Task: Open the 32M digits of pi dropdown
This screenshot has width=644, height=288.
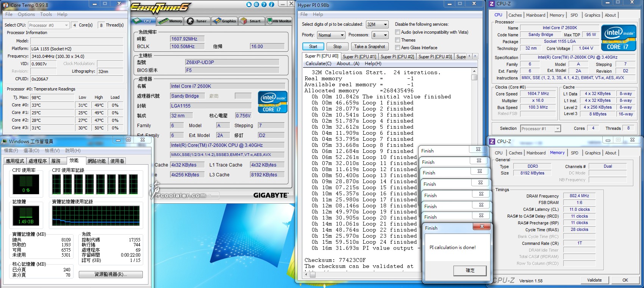Action: point(377,24)
